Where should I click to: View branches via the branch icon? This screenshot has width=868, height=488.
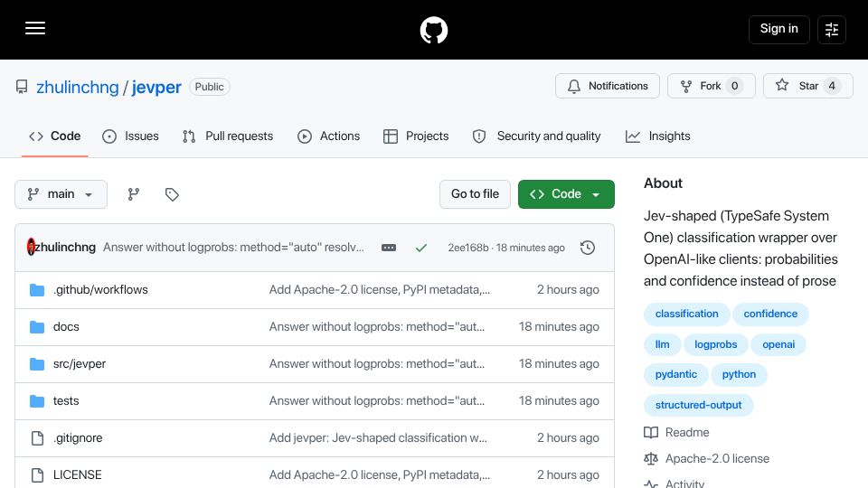[x=134, y=194]
